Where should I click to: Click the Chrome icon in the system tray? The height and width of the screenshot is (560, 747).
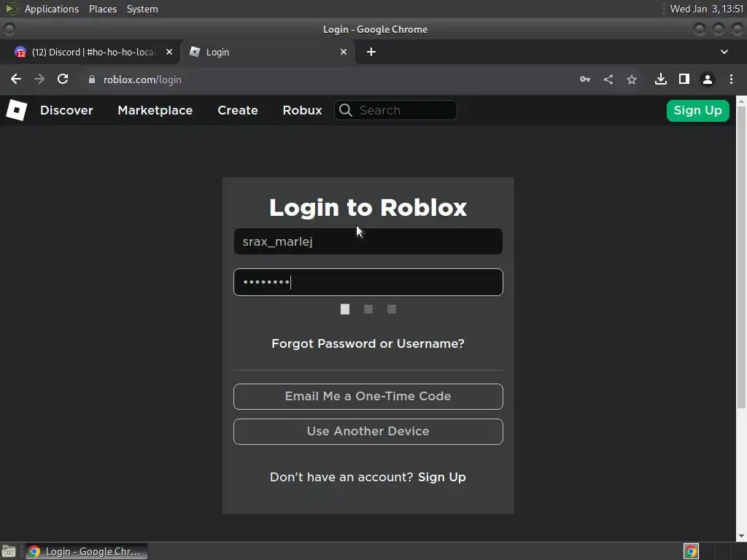point(692,551)
